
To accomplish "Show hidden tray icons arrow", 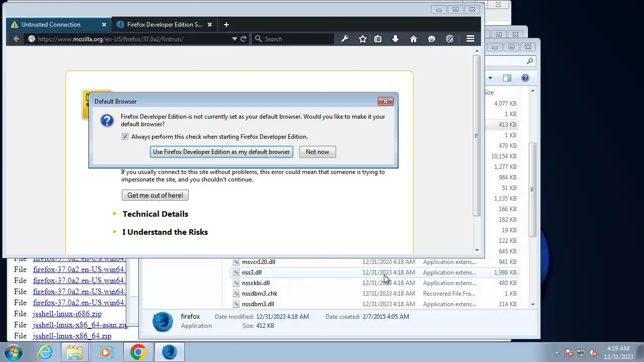I will click(x=556, y=353).
